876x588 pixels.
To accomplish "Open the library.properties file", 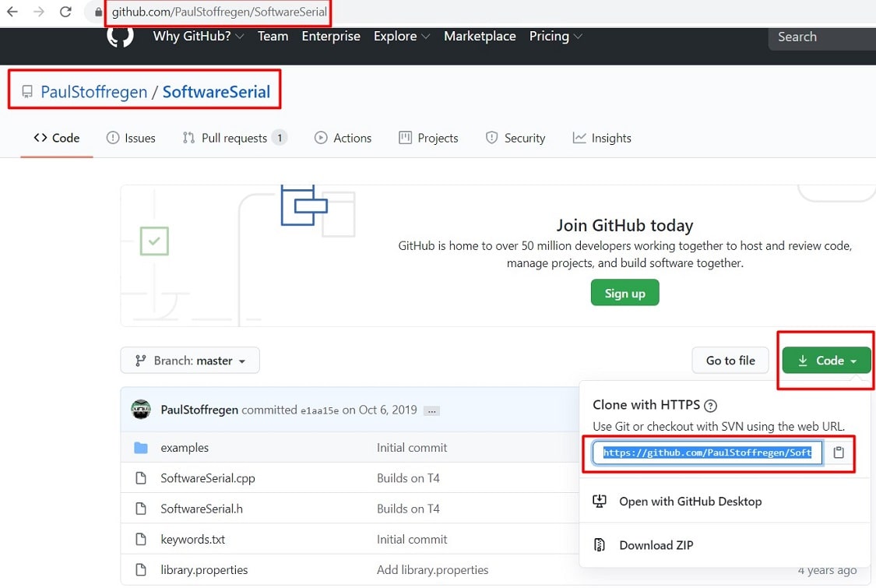I will tap(204, 569).
